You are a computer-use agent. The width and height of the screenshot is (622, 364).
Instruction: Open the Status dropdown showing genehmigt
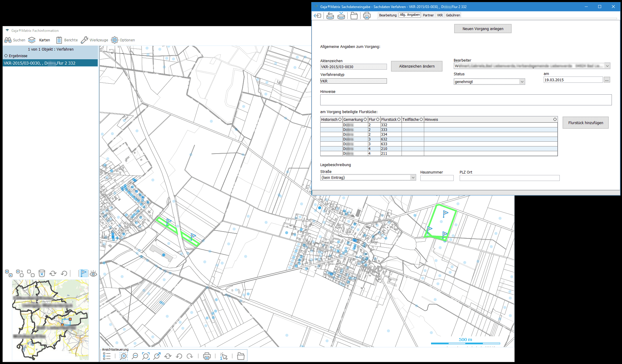(x=522, y=82)
